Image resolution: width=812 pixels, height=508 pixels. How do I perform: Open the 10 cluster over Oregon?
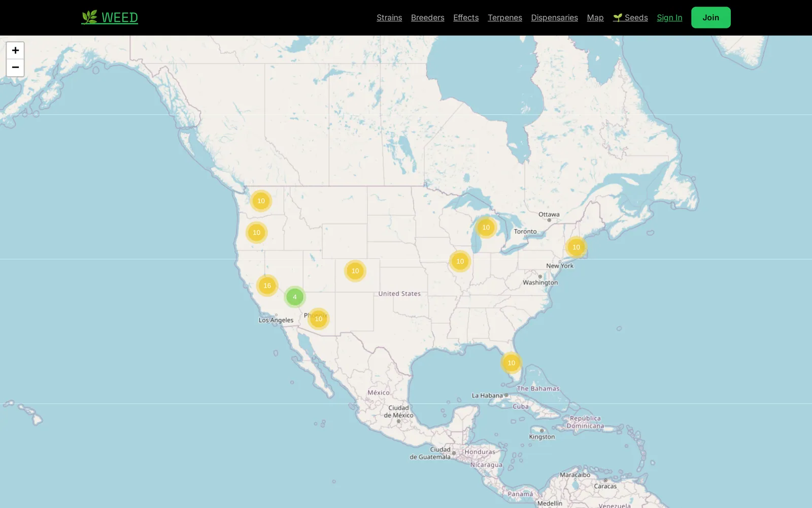click(x=256, y=232)
